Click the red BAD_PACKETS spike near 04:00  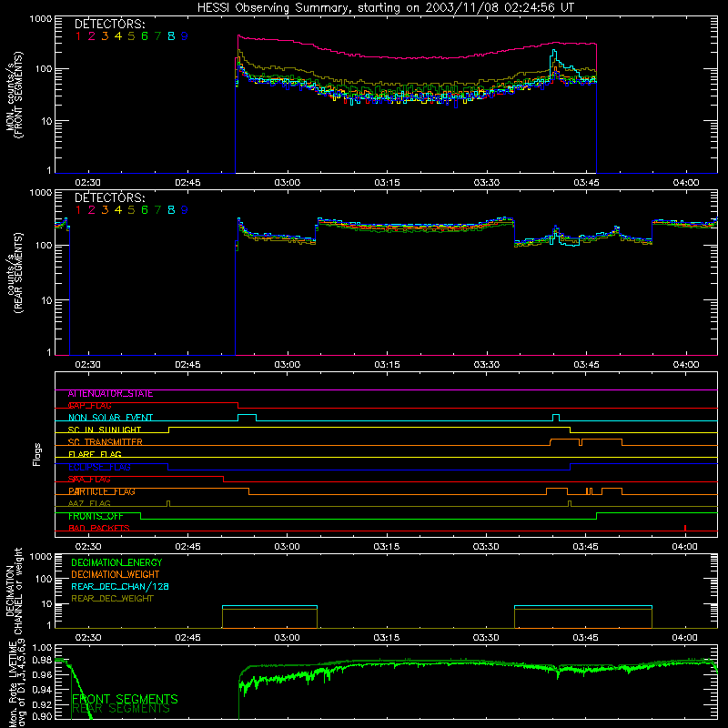tap(685, 528)
